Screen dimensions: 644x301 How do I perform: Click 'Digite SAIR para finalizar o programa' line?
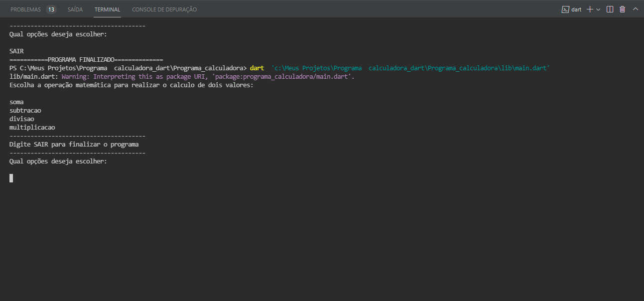pyautogui.click(x=74, y=145)
